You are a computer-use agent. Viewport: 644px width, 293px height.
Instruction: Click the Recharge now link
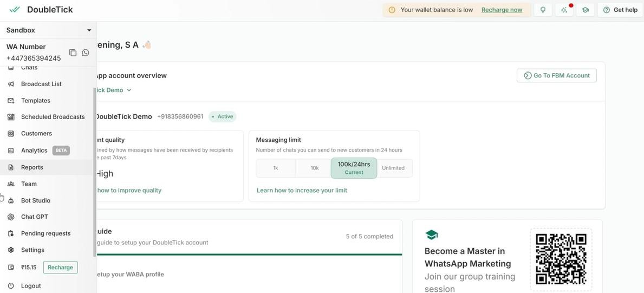[502, 10]
